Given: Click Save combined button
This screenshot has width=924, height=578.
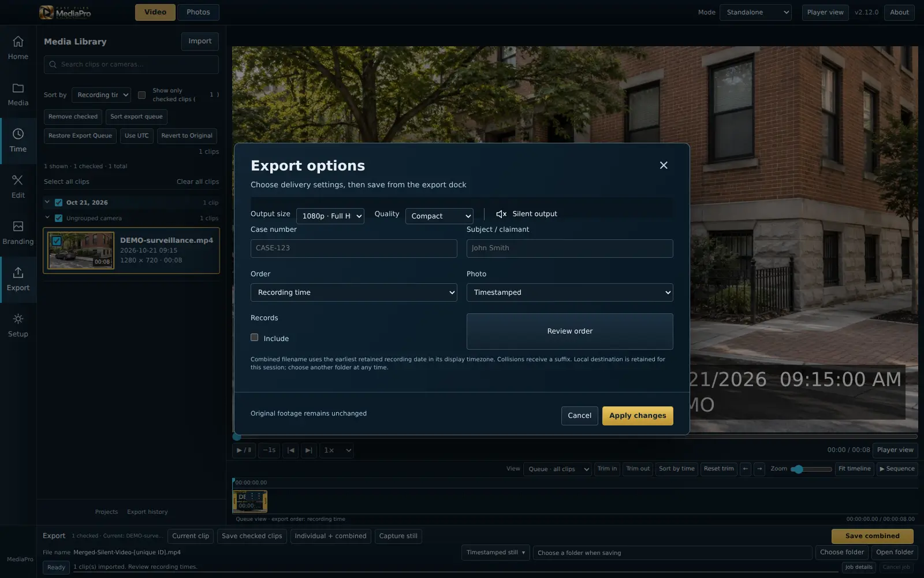Looking at the screenshot, I should tap(872, 536).
